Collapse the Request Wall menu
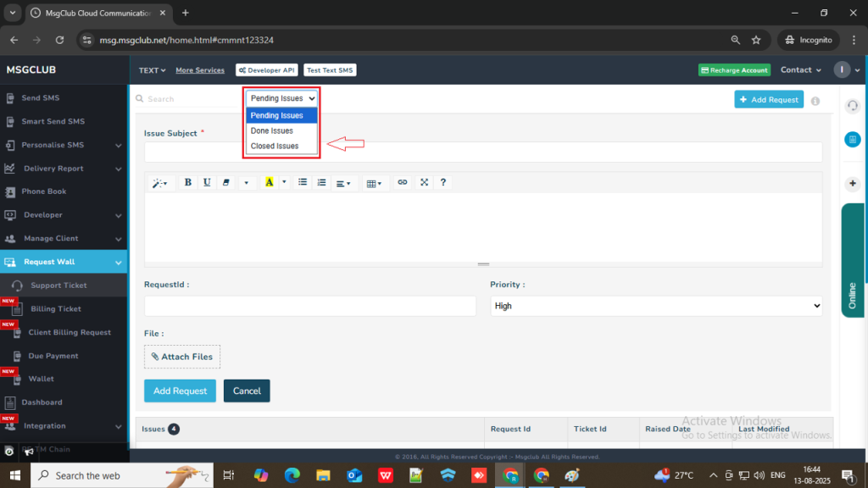 tap(64, 262)
